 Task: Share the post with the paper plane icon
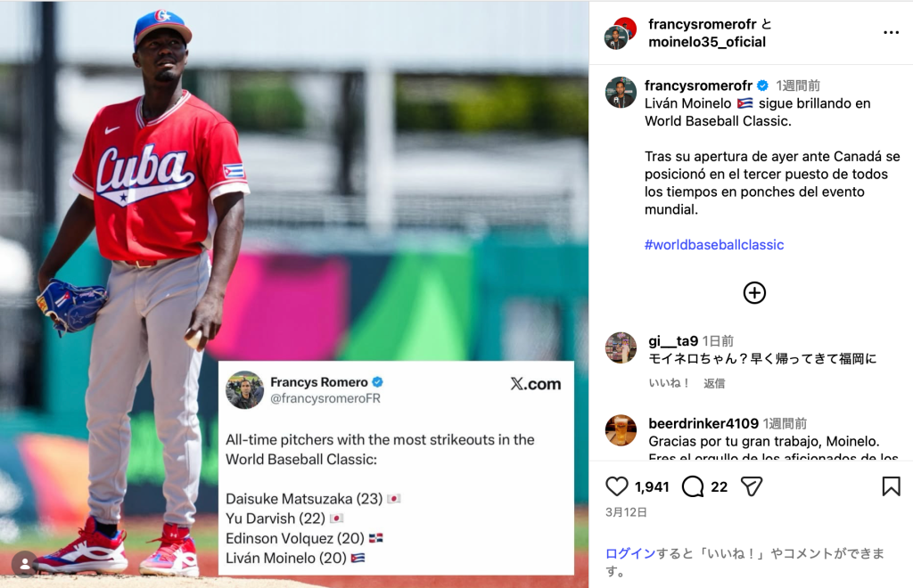751,486
